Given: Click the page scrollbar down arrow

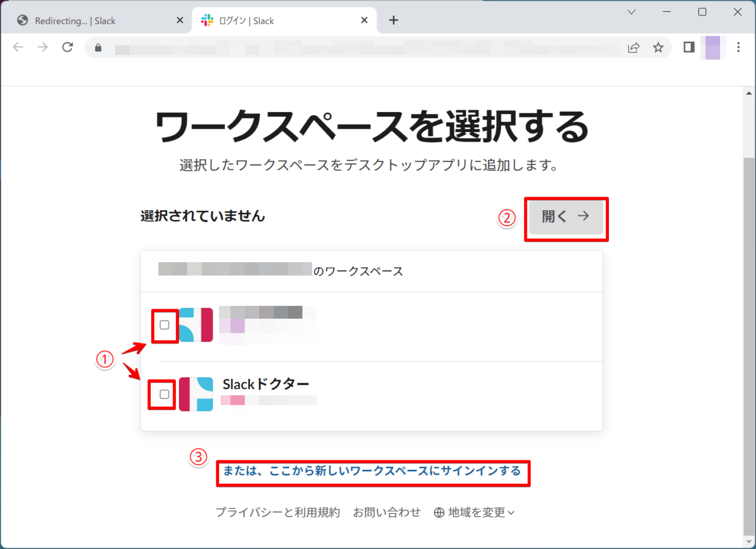Looking at the screenshot, I should pyautogui.click(x=749, y=541).
